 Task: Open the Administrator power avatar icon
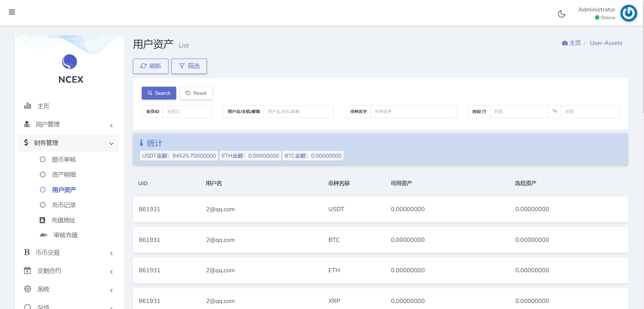click(x=628, y=13)
